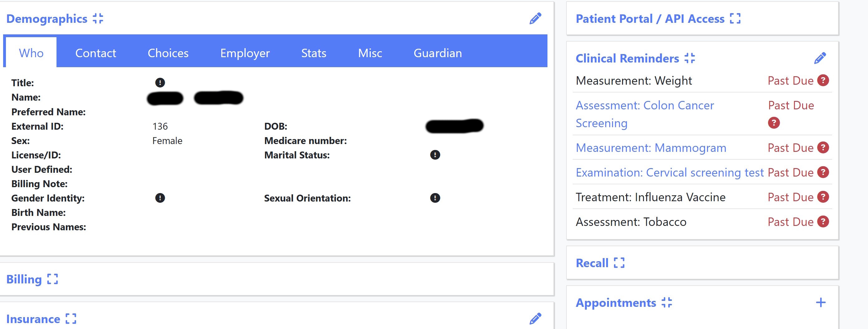Click the Preferred Name label
This screenshot has height=329, width=868.
(48, 112)
